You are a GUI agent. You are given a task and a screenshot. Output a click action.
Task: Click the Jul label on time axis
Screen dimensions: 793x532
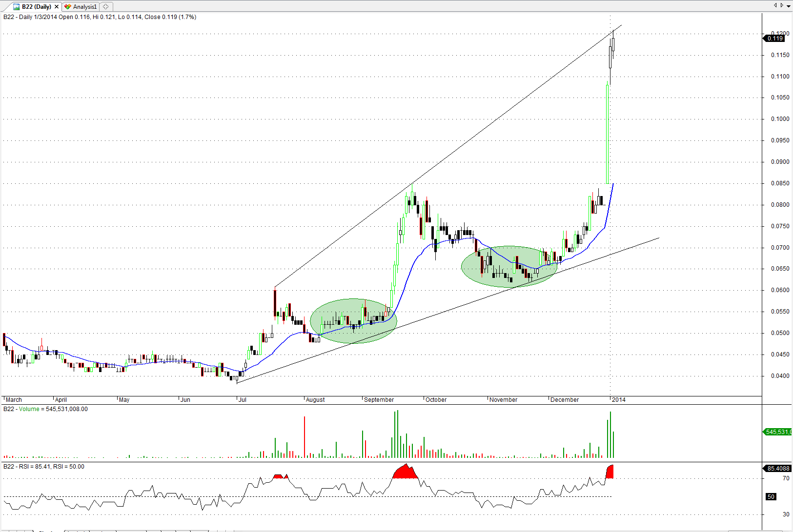[x=242, y=400]
